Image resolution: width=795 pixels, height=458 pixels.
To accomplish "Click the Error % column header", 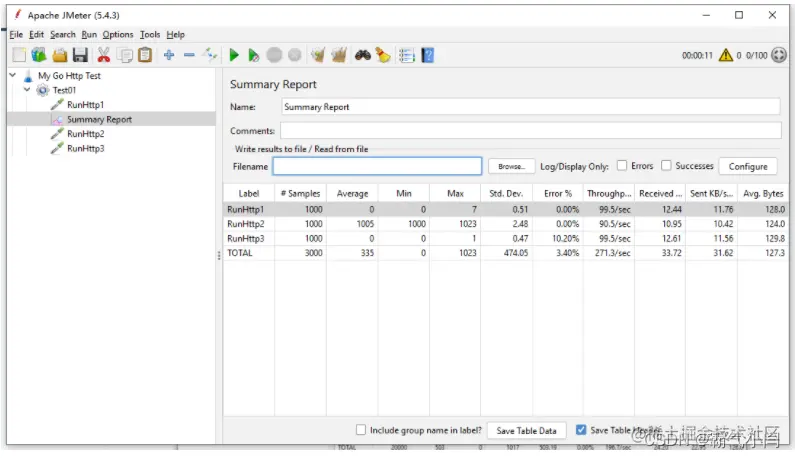I will (x=558, y=193).
